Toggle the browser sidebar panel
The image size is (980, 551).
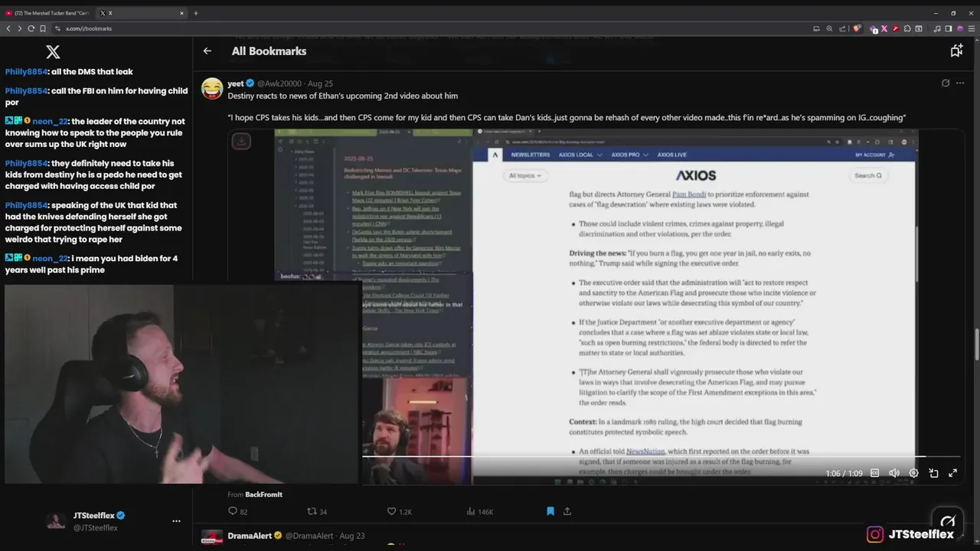[x=949, y=28]
